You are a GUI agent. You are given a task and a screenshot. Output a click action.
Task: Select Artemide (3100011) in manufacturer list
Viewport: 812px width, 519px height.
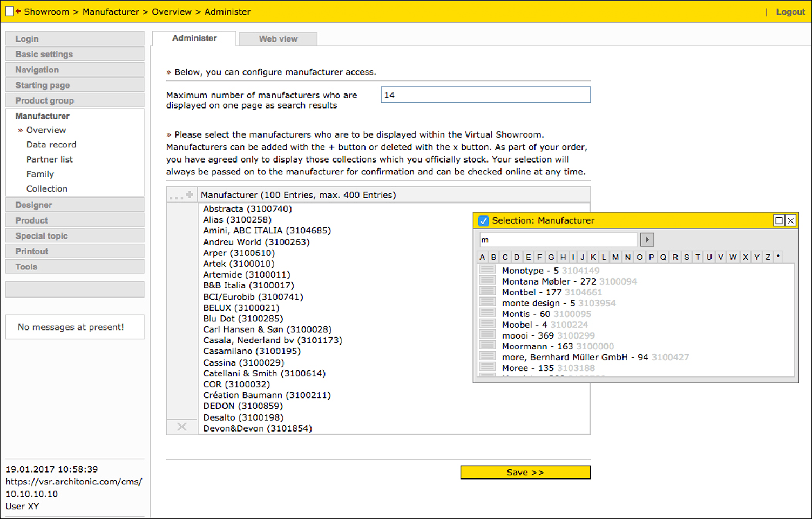tap(247, 274)
